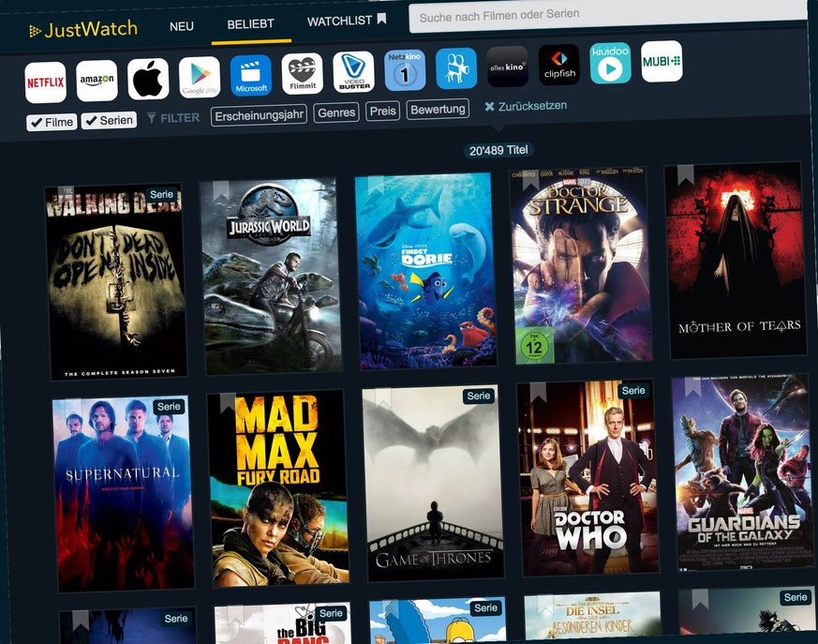818x644 pixels.
Task: Click the bookmark on Game of Thrones poster
Action: click(383, 397)
